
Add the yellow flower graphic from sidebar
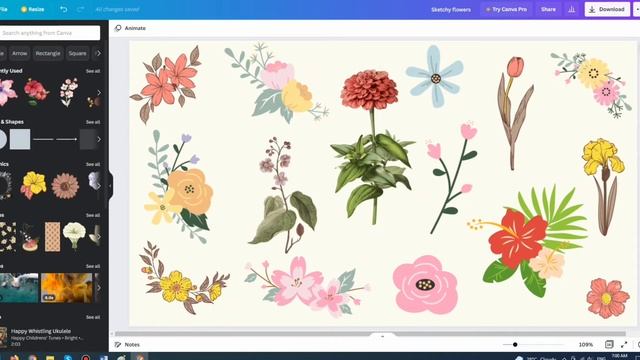(33, 184)
